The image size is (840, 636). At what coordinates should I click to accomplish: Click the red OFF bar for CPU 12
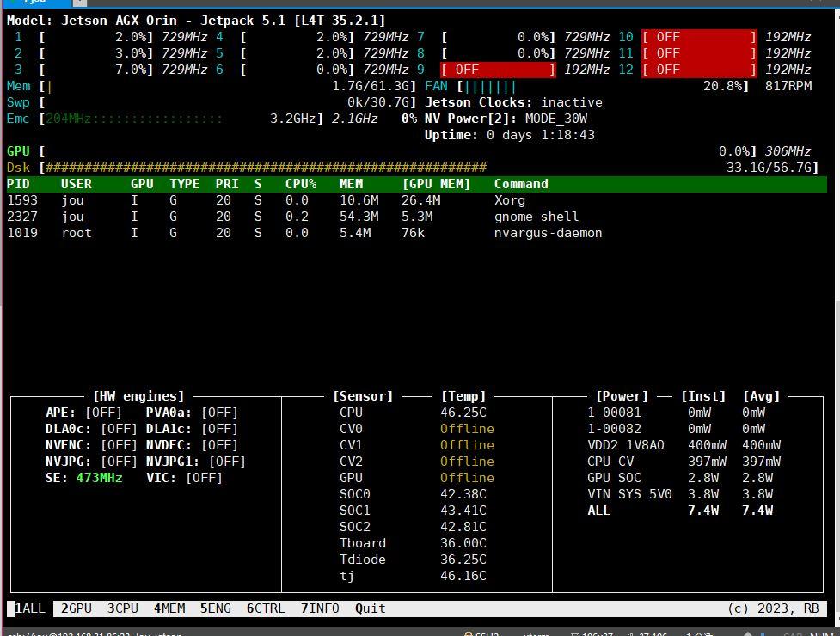tap(700, 70)
